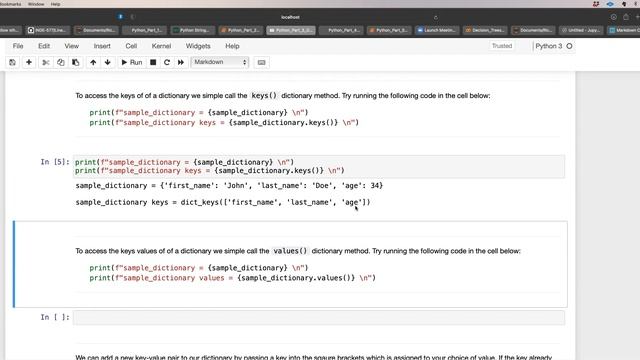Open the File menu in the notebook
The height and width of the screenshot is (360, 640).
tap(18, 46)
